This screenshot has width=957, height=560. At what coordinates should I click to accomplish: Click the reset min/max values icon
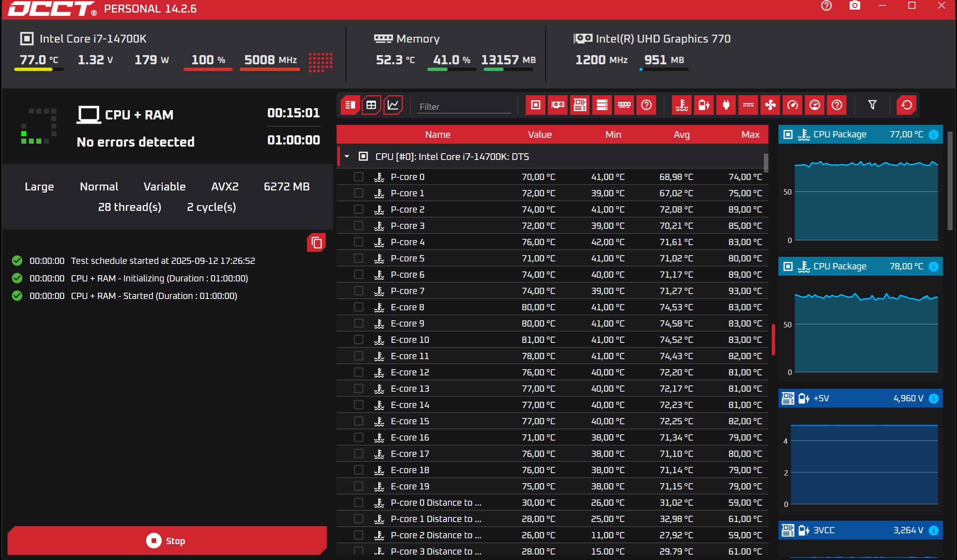click(x=906, y=105)
